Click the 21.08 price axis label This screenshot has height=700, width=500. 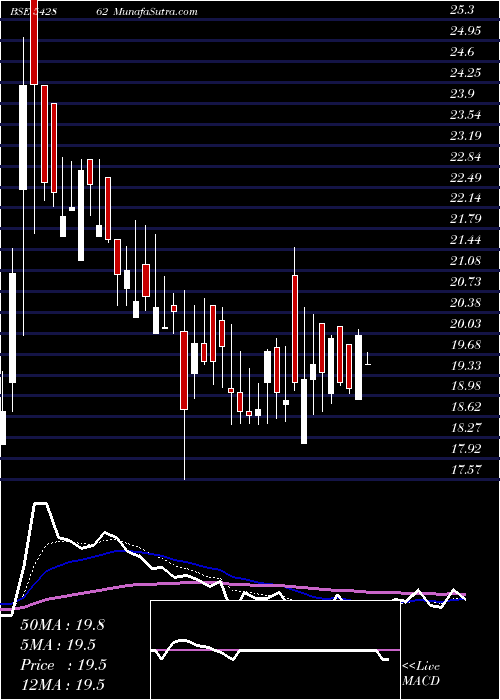[x=465, y=261]
